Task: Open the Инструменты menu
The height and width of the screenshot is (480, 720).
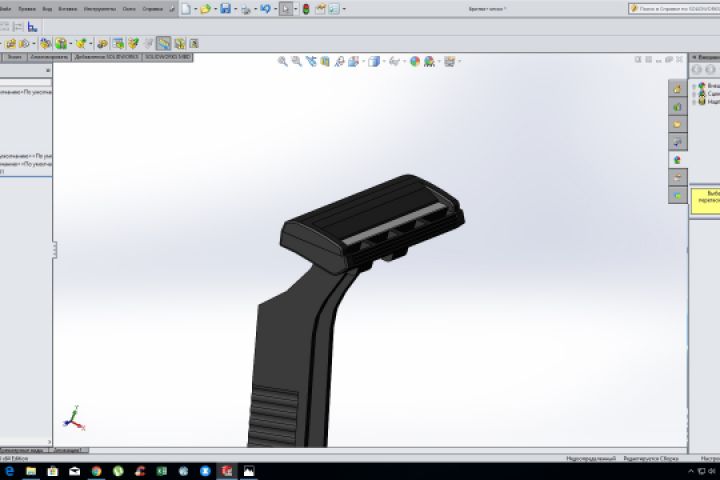Action: [x=100, y=9]
